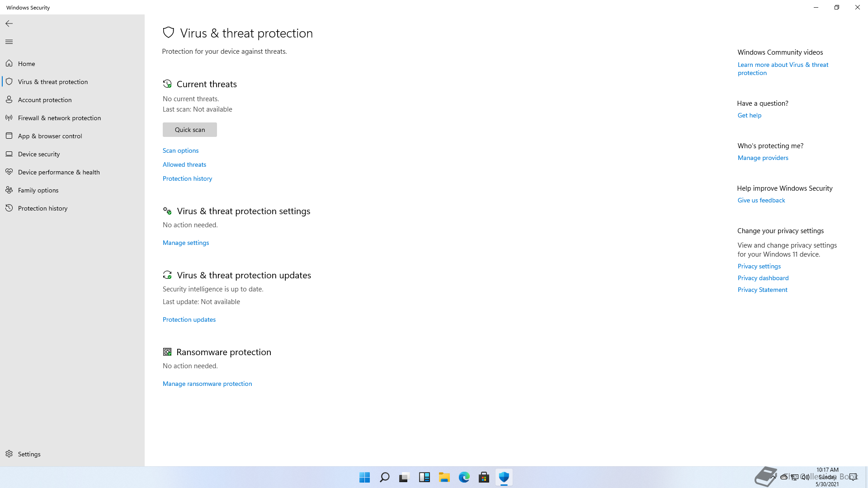Screen dimensions: 868x488
Task: Click the volume icon in system tray
Action: [806, 477]
